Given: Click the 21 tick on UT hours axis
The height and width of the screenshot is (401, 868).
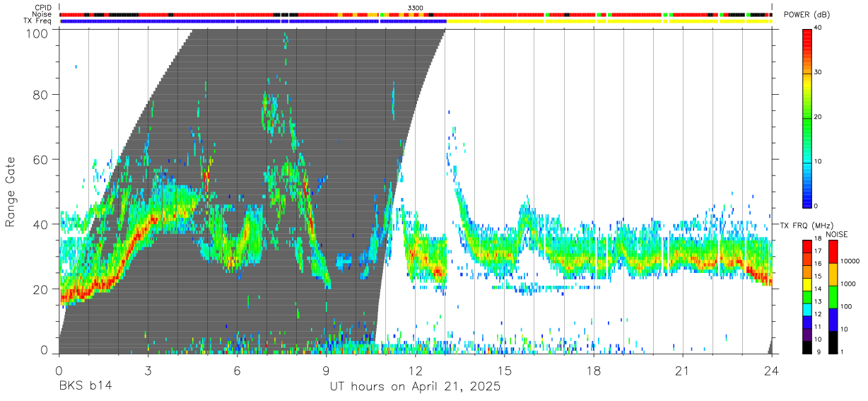Looking at the screenshot, I should coord(683,370).
